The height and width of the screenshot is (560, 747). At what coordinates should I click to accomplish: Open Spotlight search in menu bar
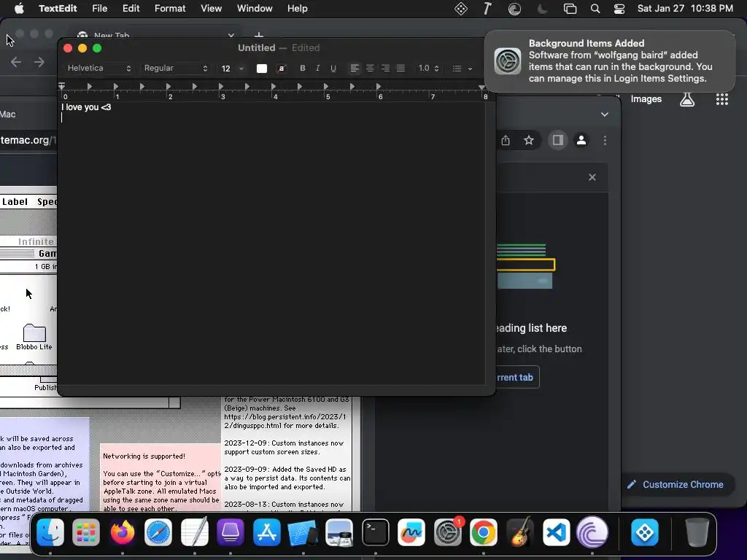click(x=595, y=9)
